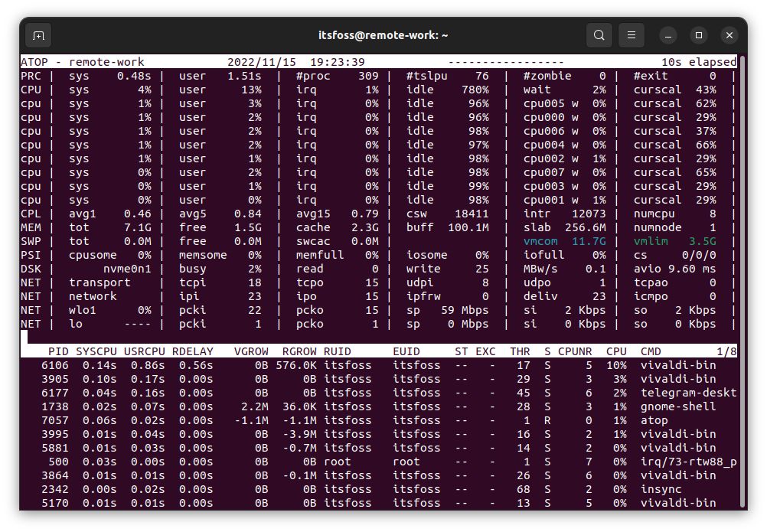Click the root RUID entry
This screenshot has height=532, width=767.
click(338, 462)
